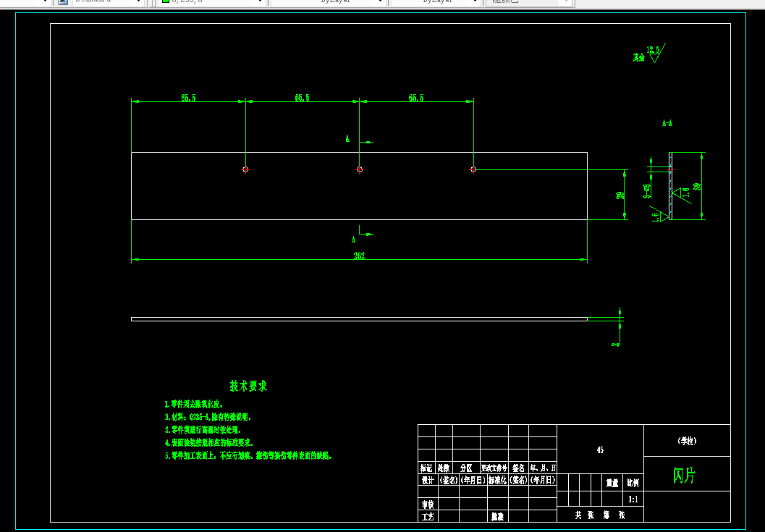765x532 pixels.
Task: Select the 重量 cell in title block
Action: click(612, 483)
